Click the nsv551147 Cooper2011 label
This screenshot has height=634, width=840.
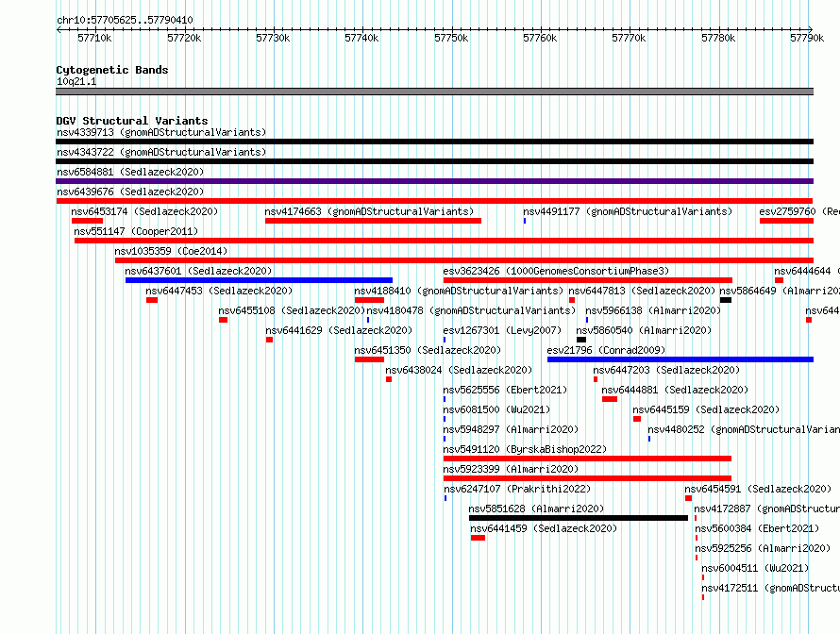coord(136,231)
